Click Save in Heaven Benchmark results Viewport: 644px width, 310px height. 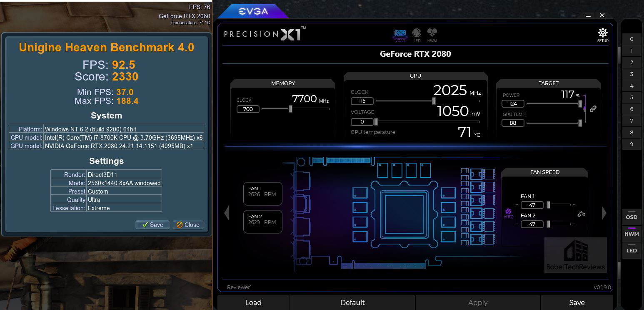pos(152,224)
